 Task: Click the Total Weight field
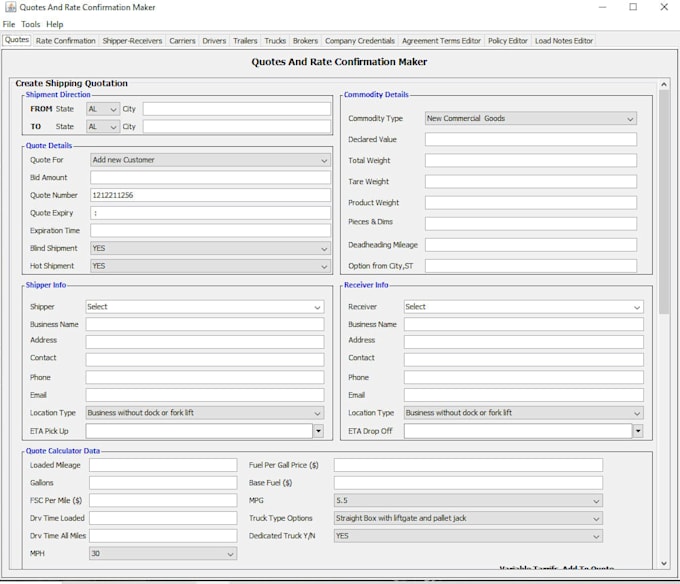[x=531, y=160]
